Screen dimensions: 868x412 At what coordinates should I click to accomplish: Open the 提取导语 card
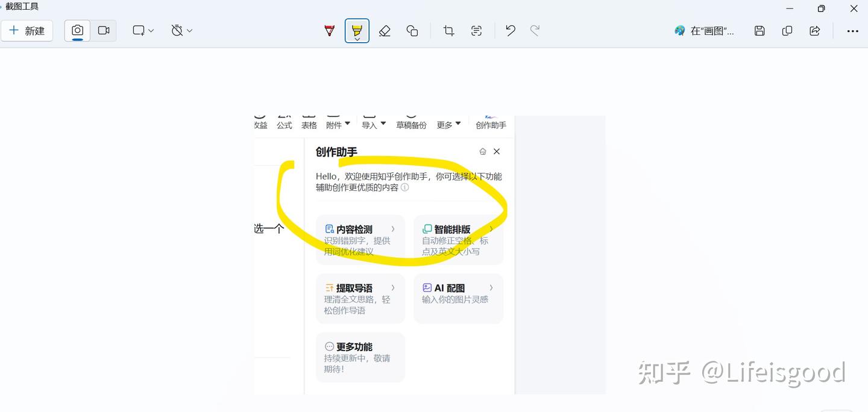[x=360, y=299]
